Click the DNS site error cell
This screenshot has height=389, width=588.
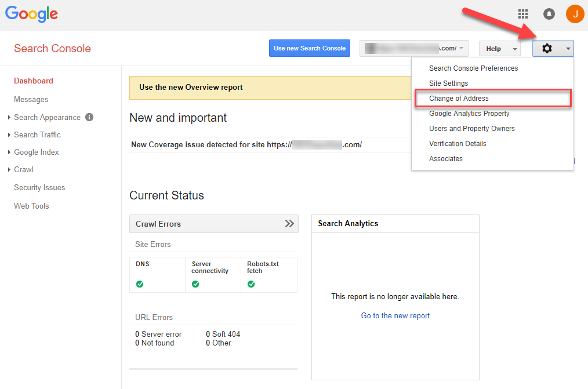pos(157,274)
